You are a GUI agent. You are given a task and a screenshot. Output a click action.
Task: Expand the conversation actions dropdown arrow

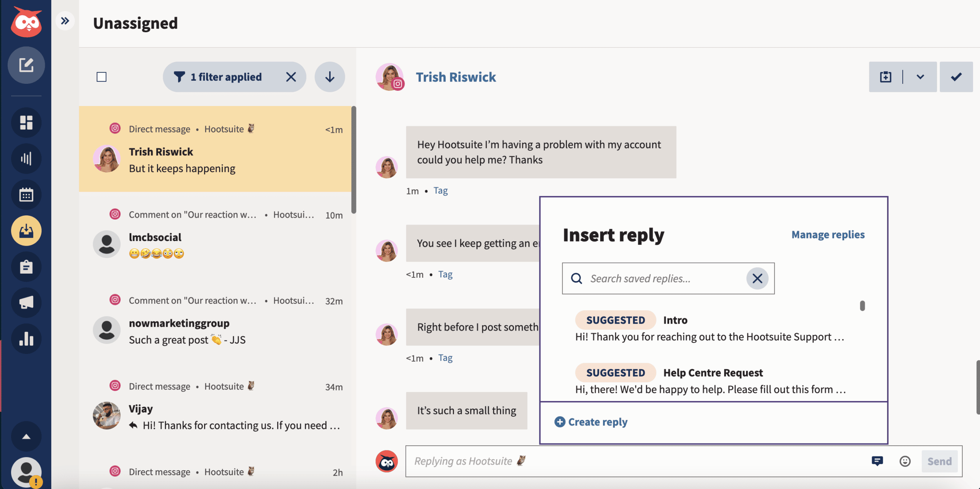pos(920,76)
